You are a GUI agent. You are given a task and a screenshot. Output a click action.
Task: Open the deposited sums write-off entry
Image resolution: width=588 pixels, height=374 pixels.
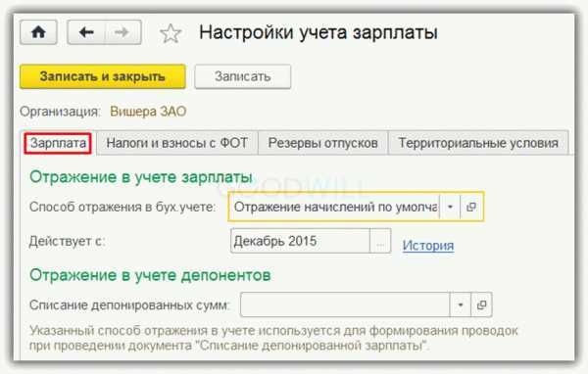click(x=481, y=304)
